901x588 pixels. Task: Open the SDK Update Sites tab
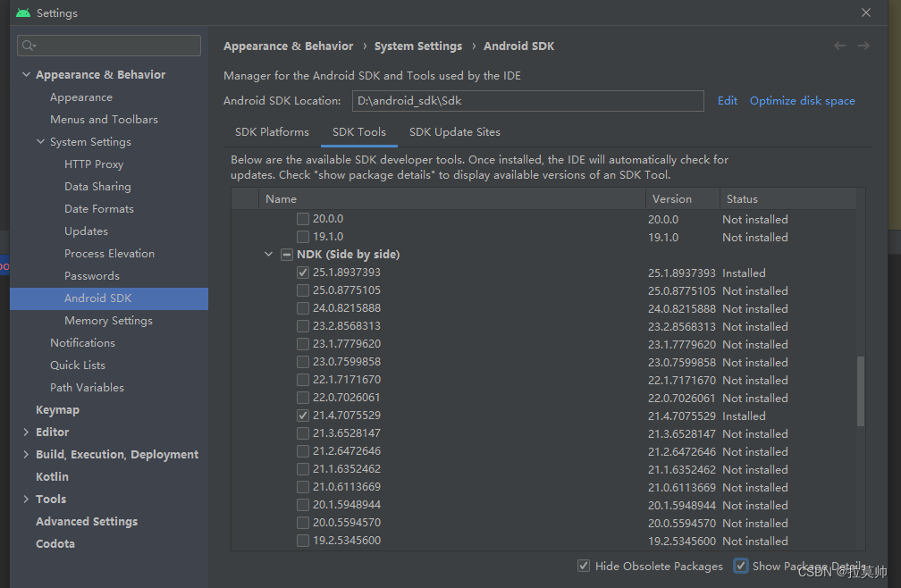(x=454, y=132)
